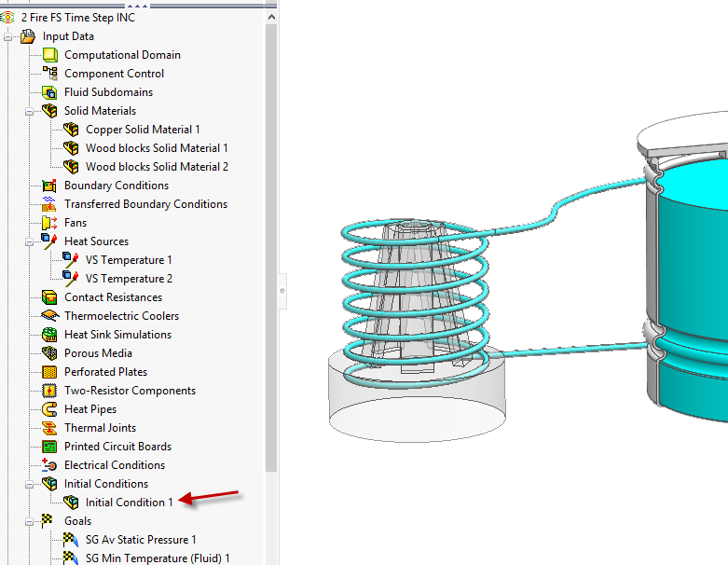Select VS Temperature 1 label
This screenshot has width=728, height=565.
click(x=129, y=260)
